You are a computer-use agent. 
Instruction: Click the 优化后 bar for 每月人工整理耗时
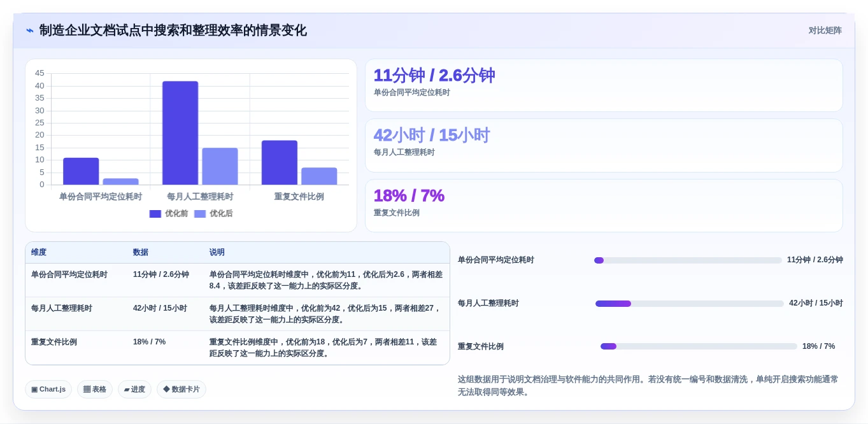pyautogui.click(x=220, y=166)
